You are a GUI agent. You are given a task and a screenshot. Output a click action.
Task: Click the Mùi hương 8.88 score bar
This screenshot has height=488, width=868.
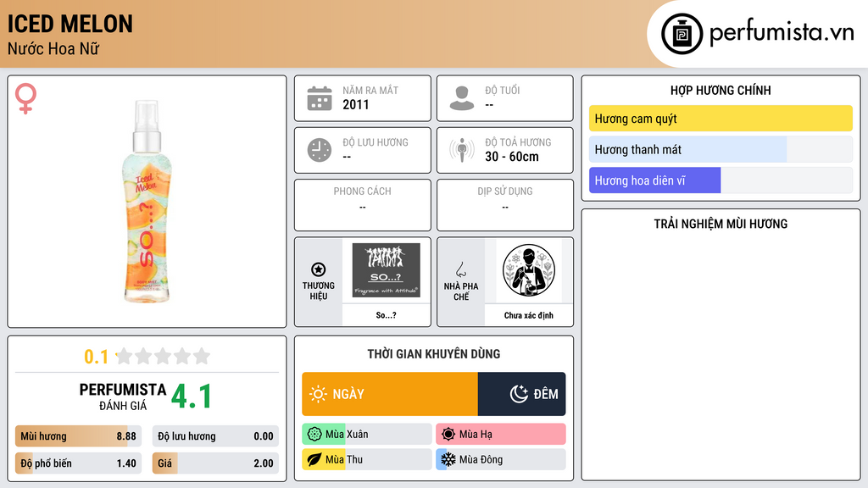[x=78, y=436]
